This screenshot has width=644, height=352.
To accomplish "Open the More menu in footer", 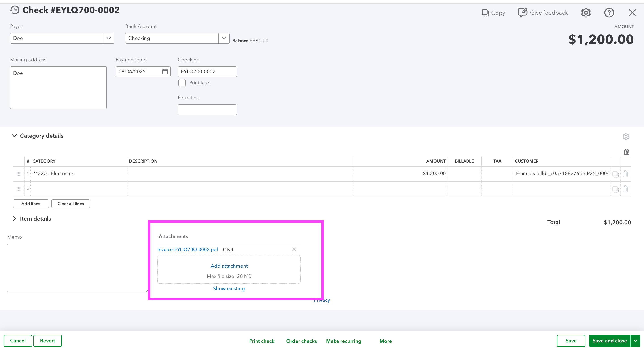I will point(386,341).
